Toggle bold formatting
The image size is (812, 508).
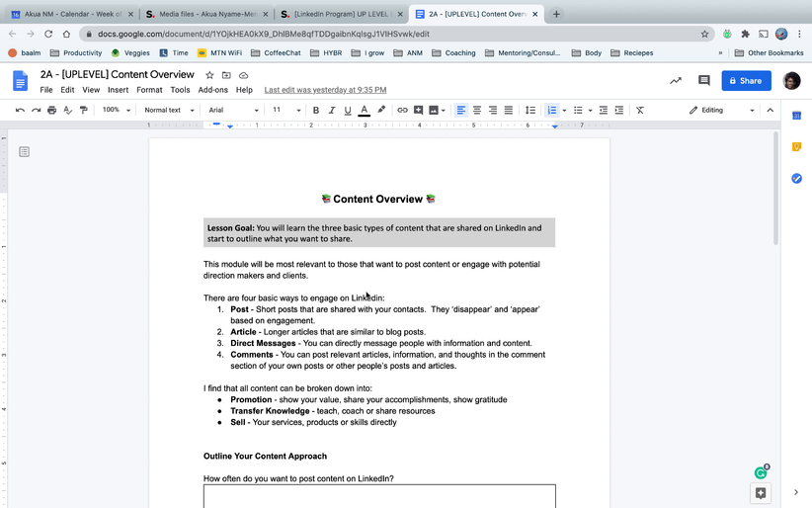[x=316, y=110]
